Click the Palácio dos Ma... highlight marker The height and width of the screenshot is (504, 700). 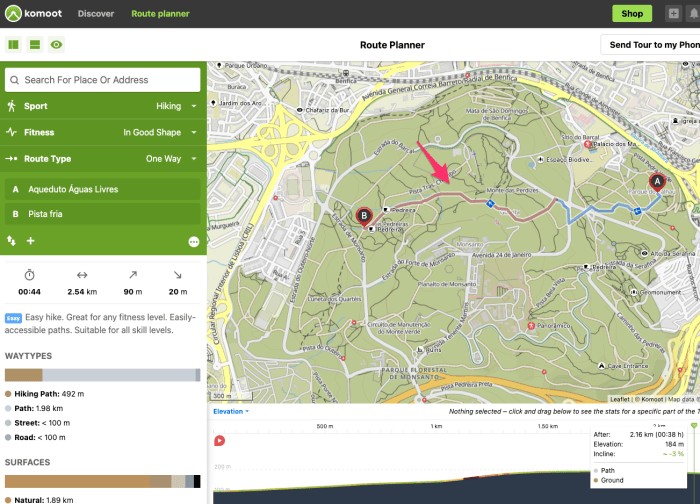[588, 144]
